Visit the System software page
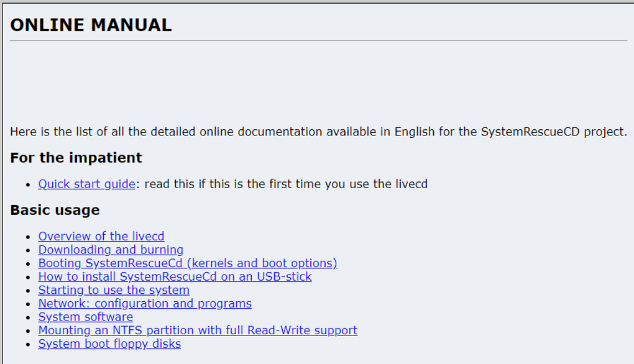This screenshot has width=634, height=364. (x=85, y=317)
